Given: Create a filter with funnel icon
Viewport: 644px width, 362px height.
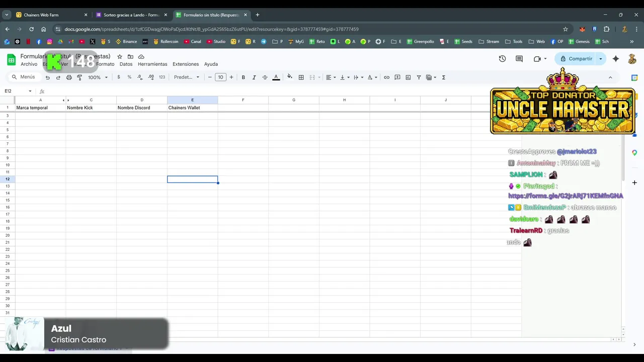Looking at the screenshot, I should (x=419, y=77).
